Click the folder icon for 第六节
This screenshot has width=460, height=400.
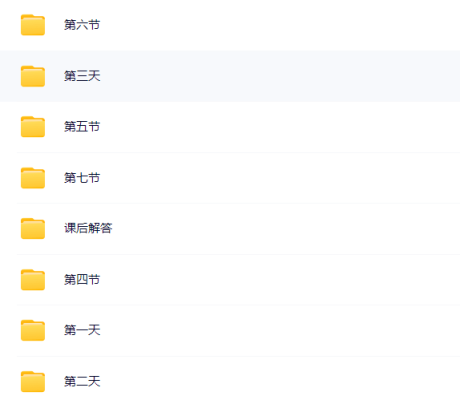pos(33,25)
